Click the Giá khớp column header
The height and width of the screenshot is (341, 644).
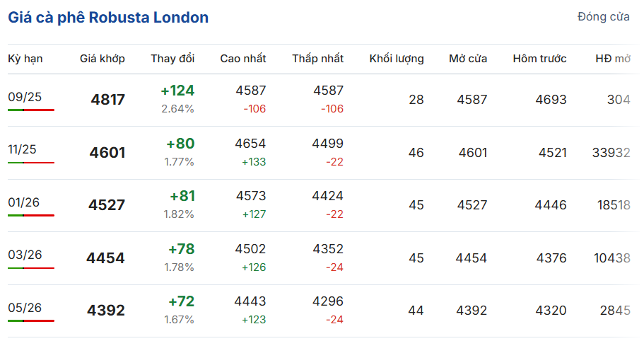coord(103,59)
